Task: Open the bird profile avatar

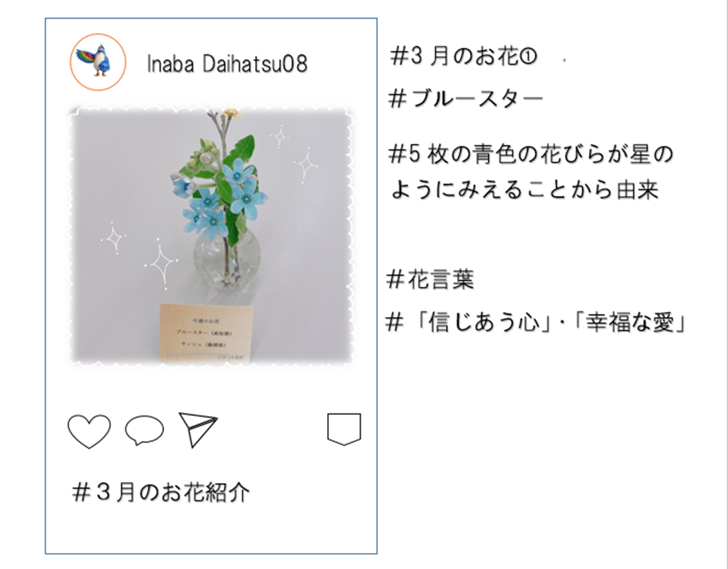Action: point(98,62)
